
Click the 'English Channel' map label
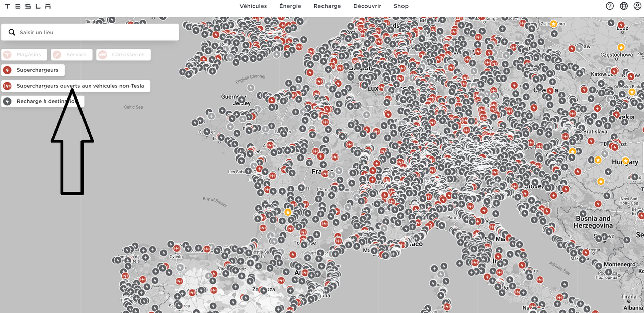click(x=250, y=79)
